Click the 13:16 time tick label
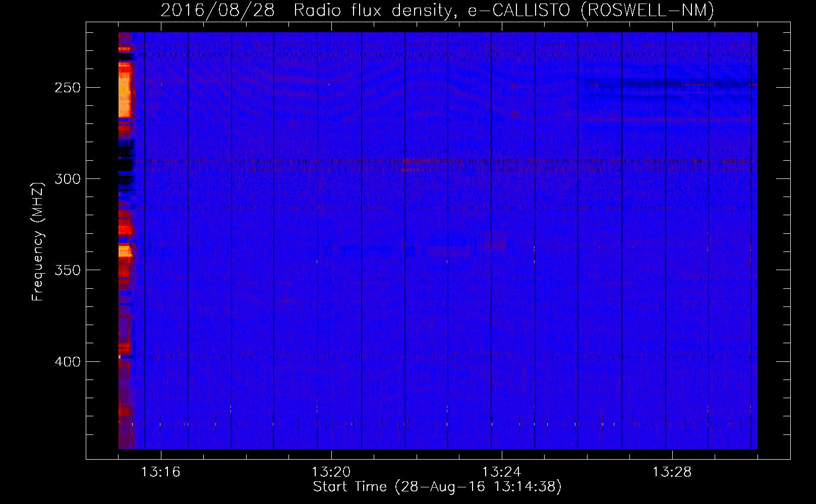Image resolution: width=816 pixels, height=504 pixels. [160, 472]
